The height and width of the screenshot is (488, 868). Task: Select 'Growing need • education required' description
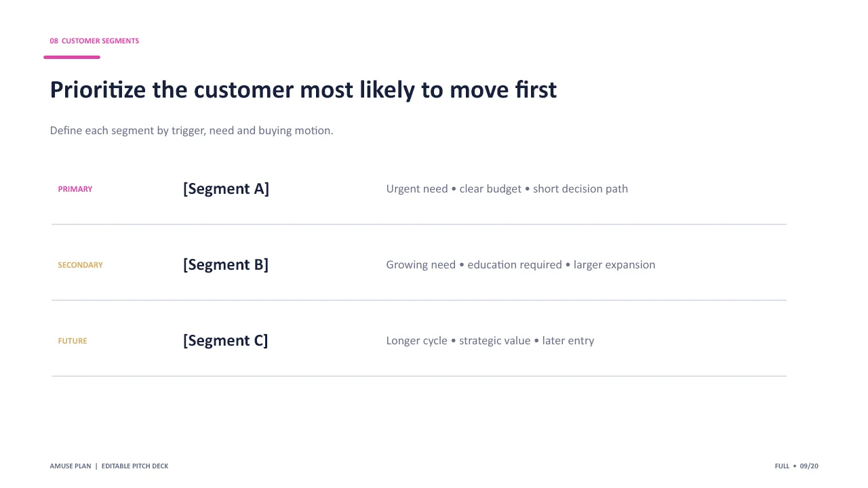tap(521, 265)
